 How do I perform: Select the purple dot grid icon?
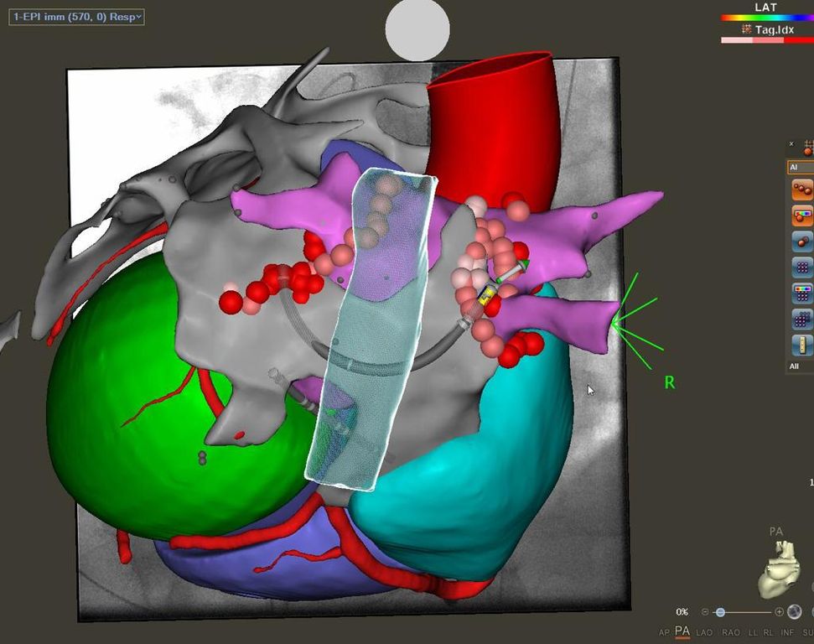tap(801, 268)
